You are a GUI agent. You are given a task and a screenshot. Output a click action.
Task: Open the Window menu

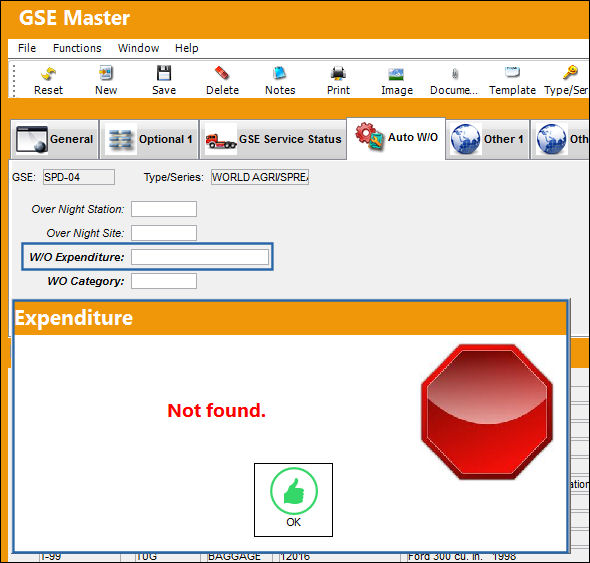[138, 48]
